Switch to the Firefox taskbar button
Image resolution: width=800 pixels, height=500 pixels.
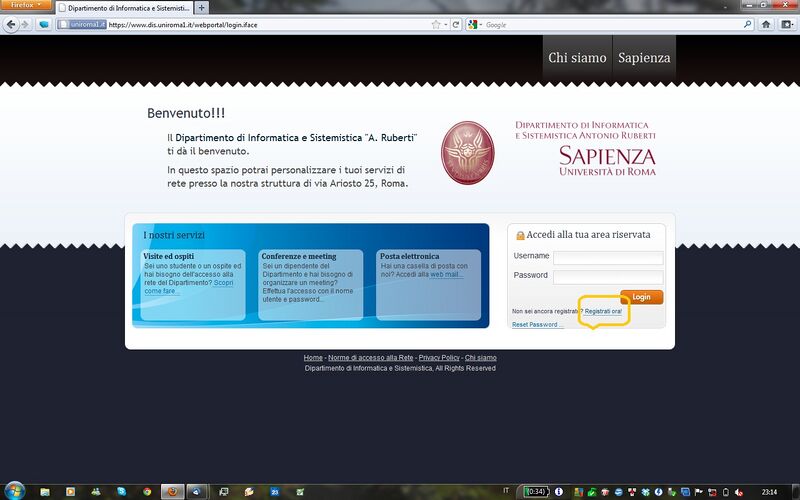(172, 492)
